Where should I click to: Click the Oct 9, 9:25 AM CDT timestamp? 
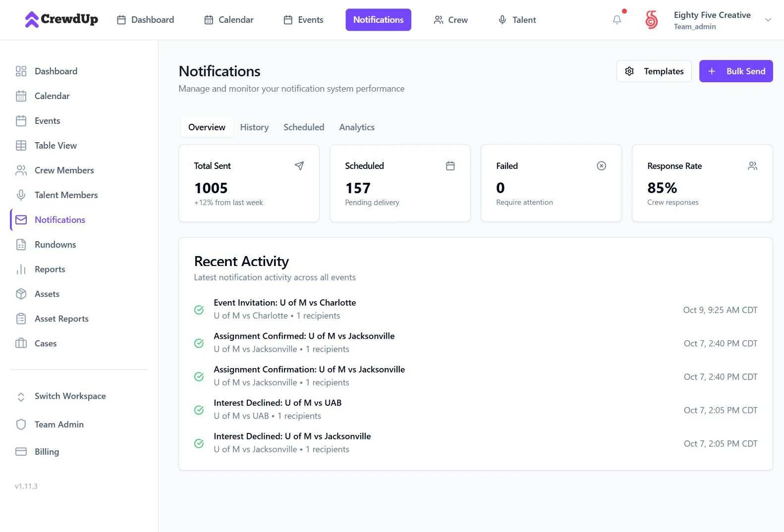[x=720, y=310]
